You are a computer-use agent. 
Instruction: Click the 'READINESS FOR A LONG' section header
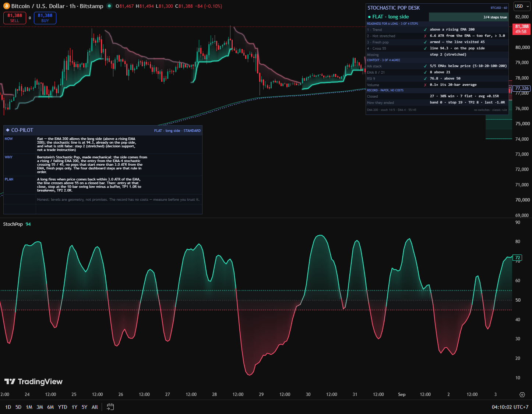click(x=392, y=24)
